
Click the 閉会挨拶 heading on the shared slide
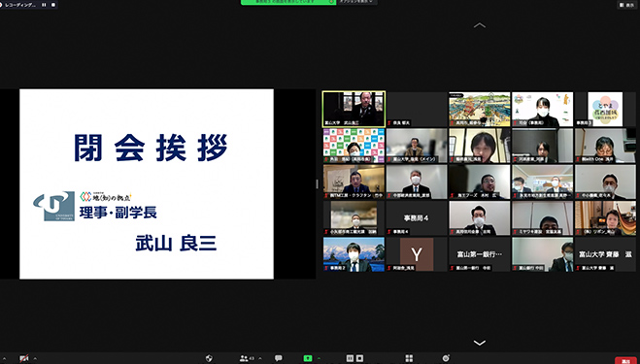tap(151, 148)
